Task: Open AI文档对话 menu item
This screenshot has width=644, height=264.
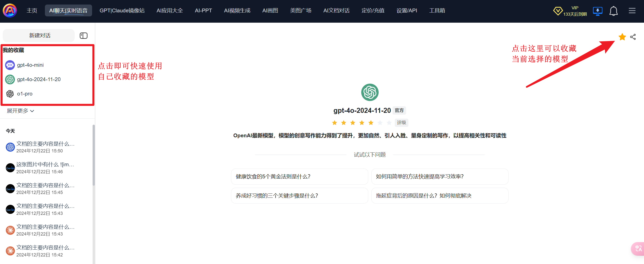Action: point(337,11)
